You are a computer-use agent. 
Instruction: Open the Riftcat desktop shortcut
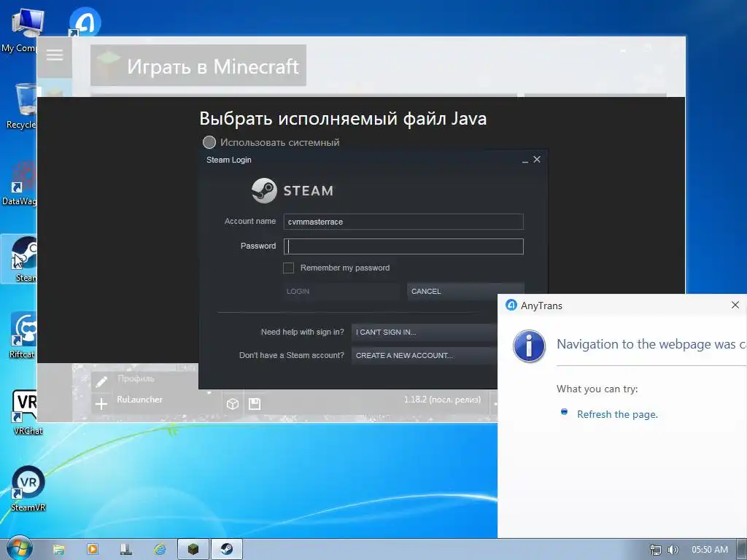pos(23,335)
